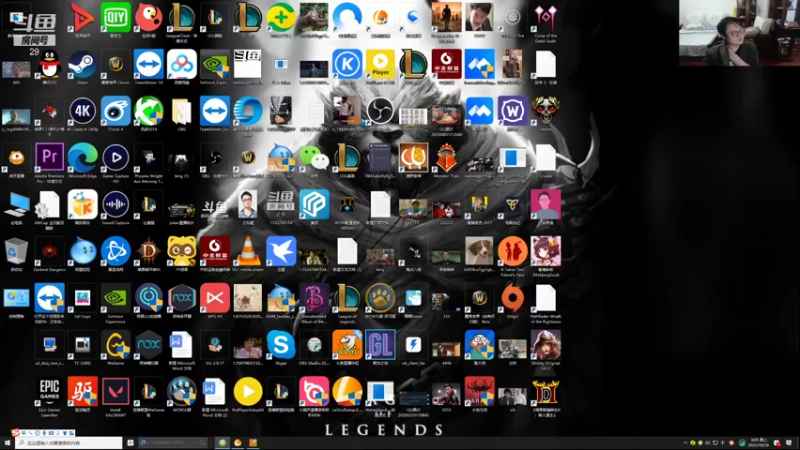
Task: Open the red WPS H5 icon
Action: coord(215,298)
